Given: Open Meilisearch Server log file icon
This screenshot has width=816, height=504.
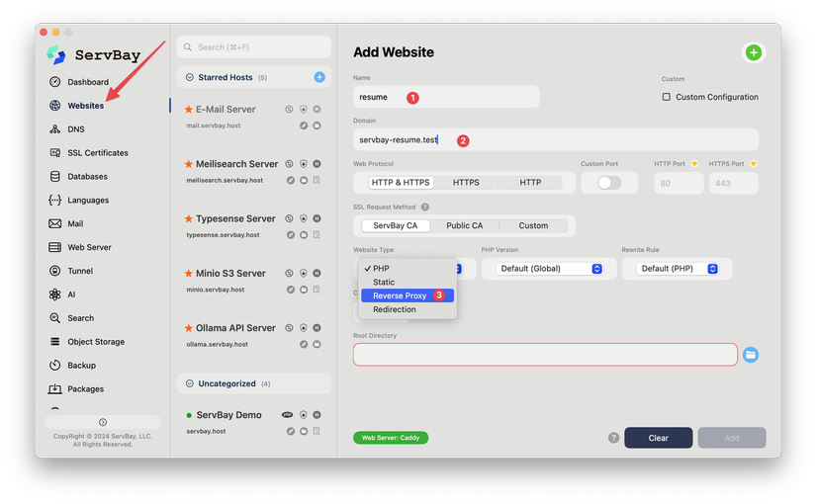Looking at the screenshot, I should [317, 180].
